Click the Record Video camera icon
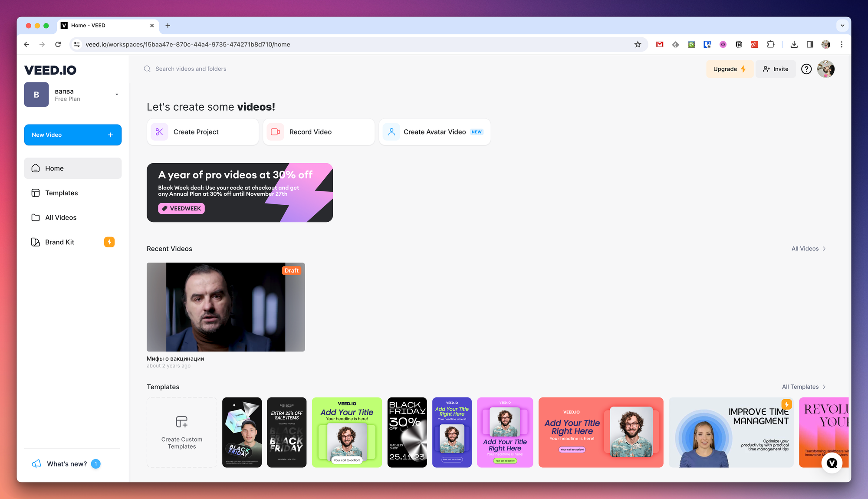The image size is (868, 499). click(275, 132)
